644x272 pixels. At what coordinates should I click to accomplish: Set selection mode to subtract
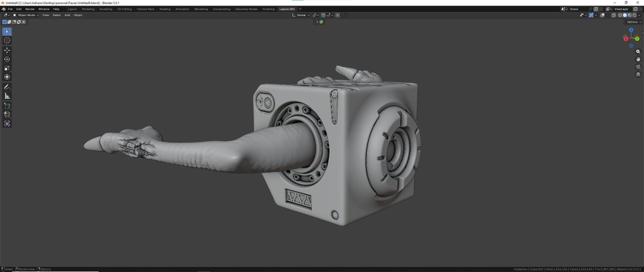(x=14, y=22)
